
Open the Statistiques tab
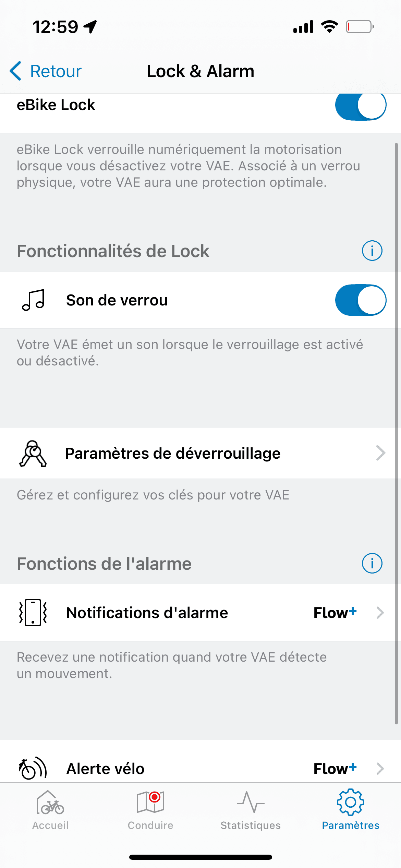pyautogui.click(x=251, y=809)
